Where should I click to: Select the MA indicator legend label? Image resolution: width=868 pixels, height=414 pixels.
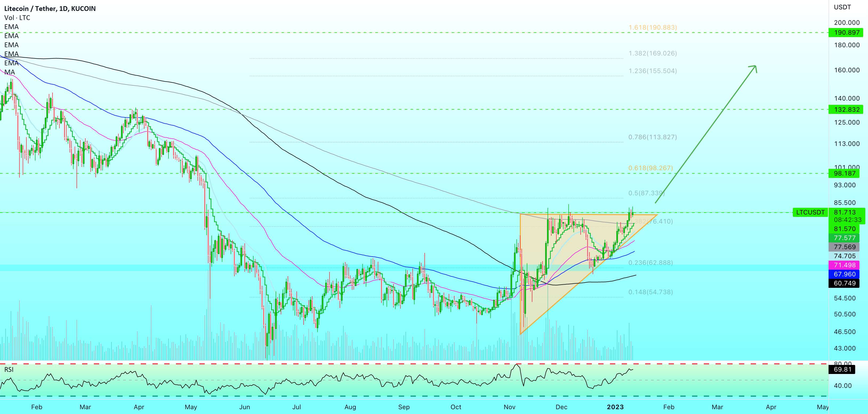[x=9, y=72]
